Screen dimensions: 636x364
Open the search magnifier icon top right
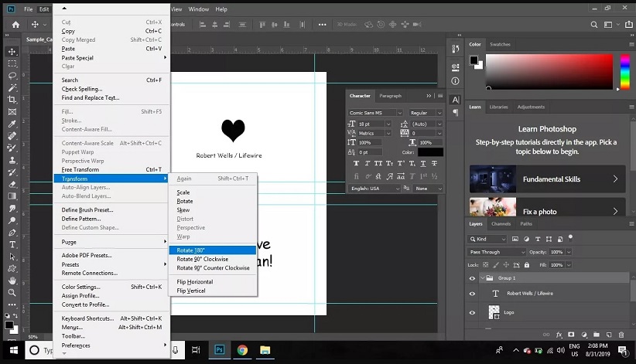pyautogui.click(x=593, y=25)
